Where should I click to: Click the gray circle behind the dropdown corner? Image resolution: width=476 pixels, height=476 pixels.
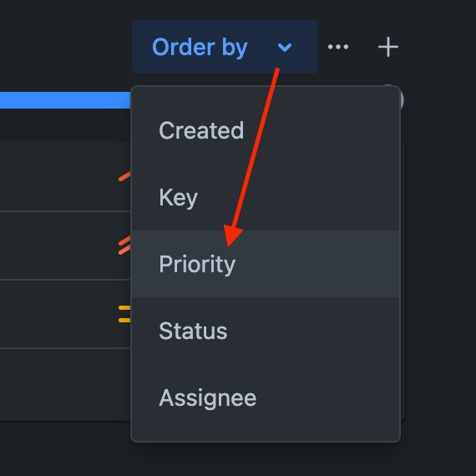pyautogui.click(x=402, y=99)
